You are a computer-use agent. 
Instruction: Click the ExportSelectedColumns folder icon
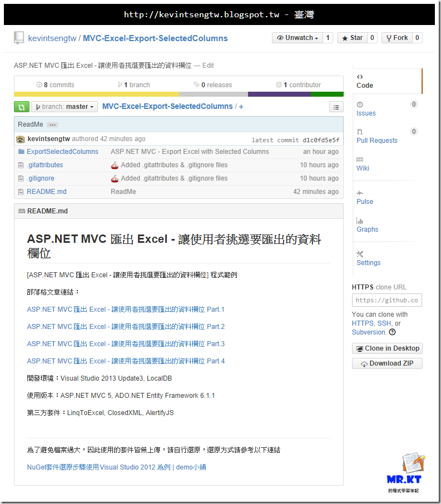21,151
